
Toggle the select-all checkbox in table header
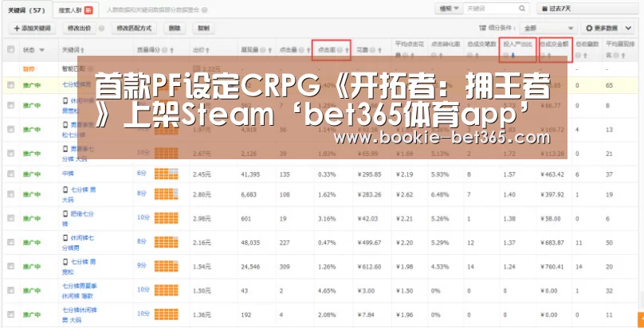click(10, 49)
